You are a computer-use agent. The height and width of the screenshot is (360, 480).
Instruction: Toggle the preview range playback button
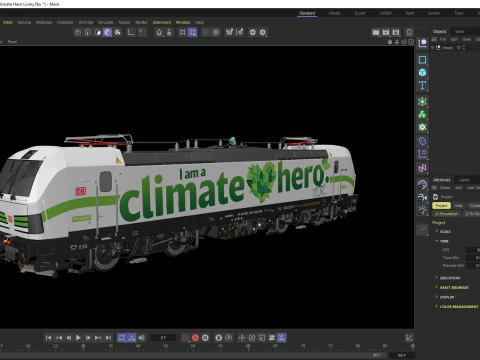(x=131, y=338)
